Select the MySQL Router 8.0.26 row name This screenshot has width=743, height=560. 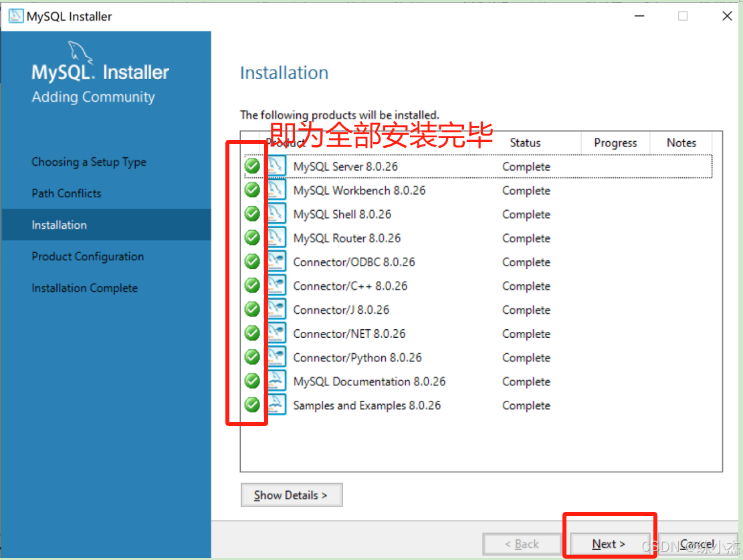point(347,238)
